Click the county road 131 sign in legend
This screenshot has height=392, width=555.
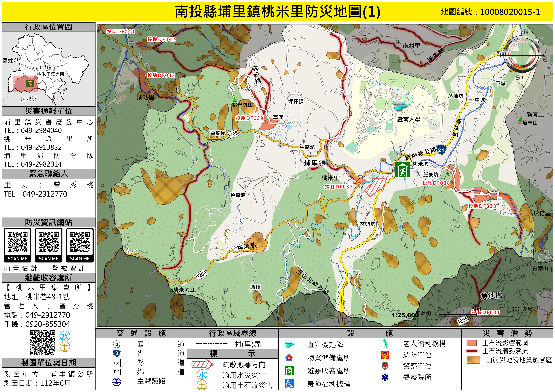[117, 363]
